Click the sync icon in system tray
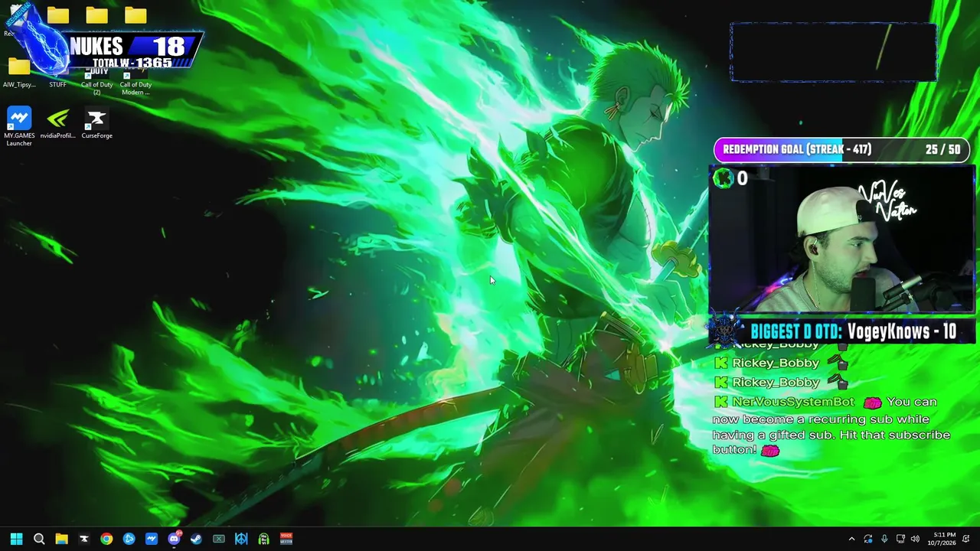The image size is (980, 551). [x=868, y=540]
